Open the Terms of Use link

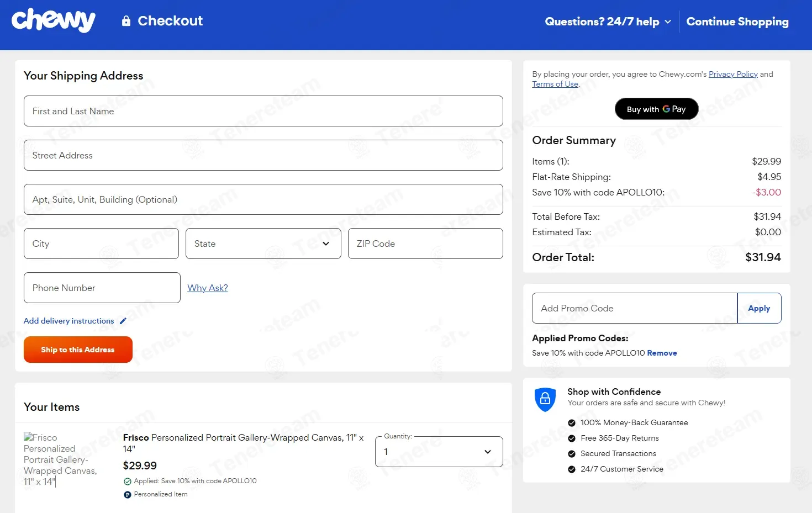coord(555,84)
